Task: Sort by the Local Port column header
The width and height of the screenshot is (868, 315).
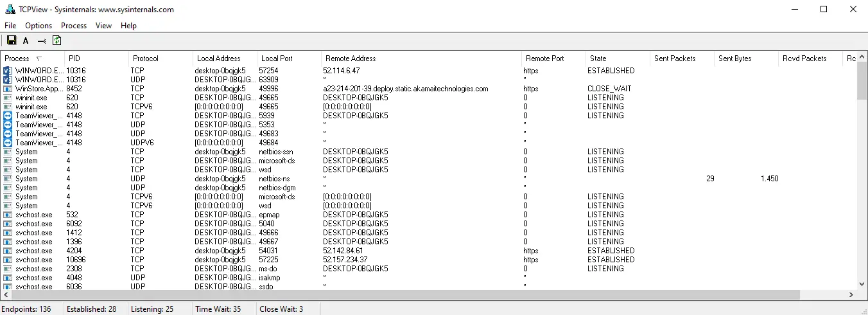Action: pyautogui.click(x=289, y=59)
